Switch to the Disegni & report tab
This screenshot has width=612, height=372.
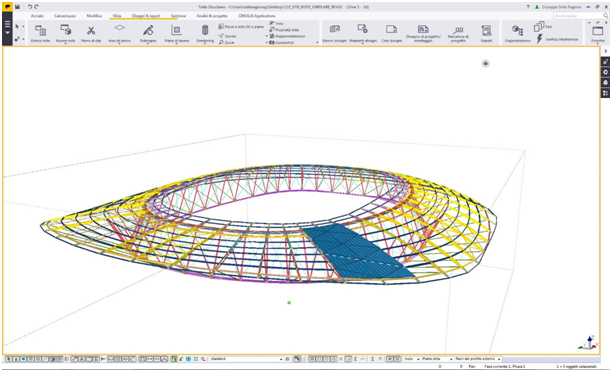pyautogui.click(x=146, y=16)
